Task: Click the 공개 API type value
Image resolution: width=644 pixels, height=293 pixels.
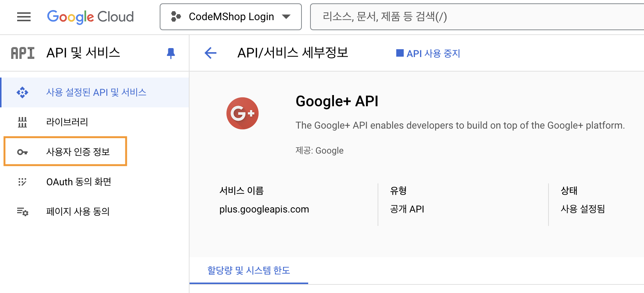Action: [x=407, y=209]
